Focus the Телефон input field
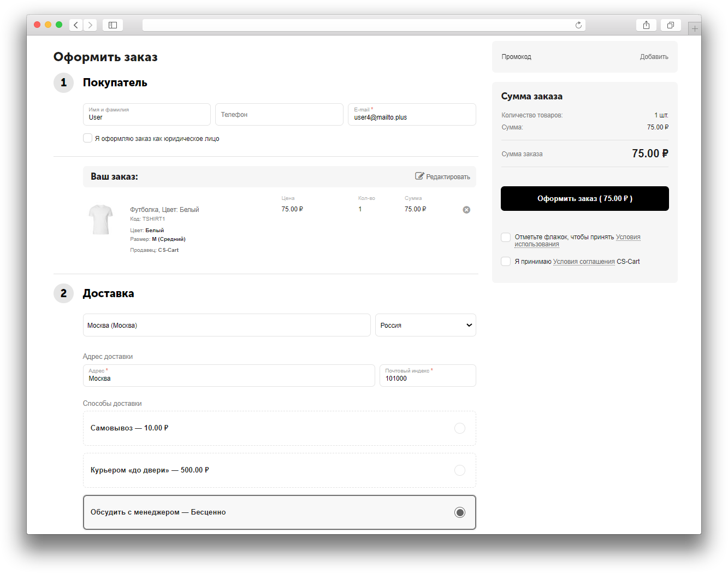 pyautogui.click(x=279, y=115)
